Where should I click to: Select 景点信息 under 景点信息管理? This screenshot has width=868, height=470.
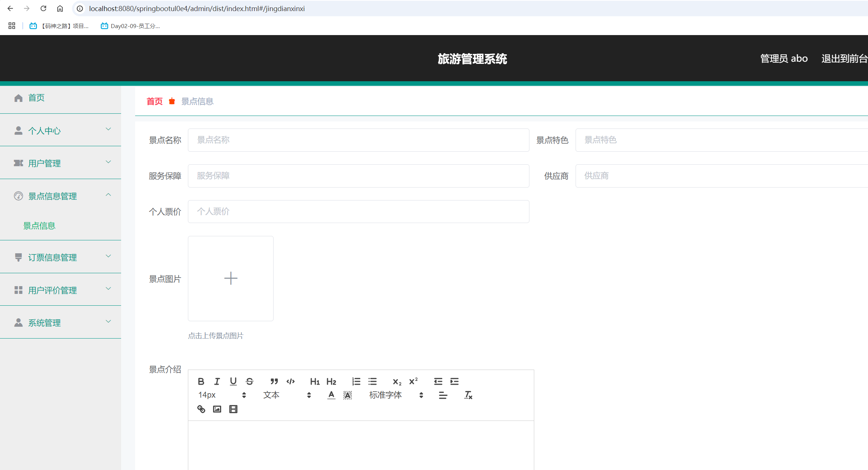[x=39, y=225]
